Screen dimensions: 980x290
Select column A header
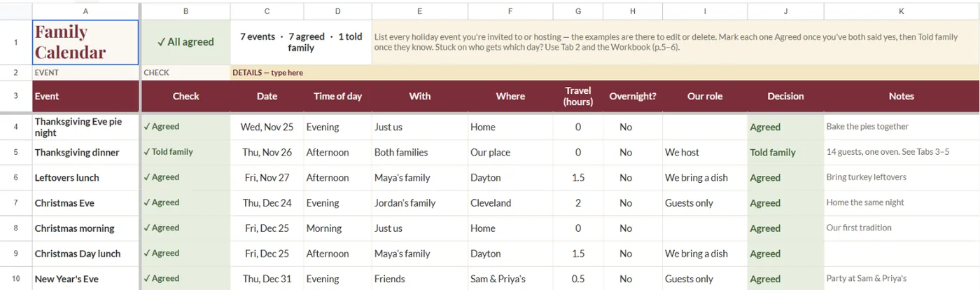click(85, 11)
